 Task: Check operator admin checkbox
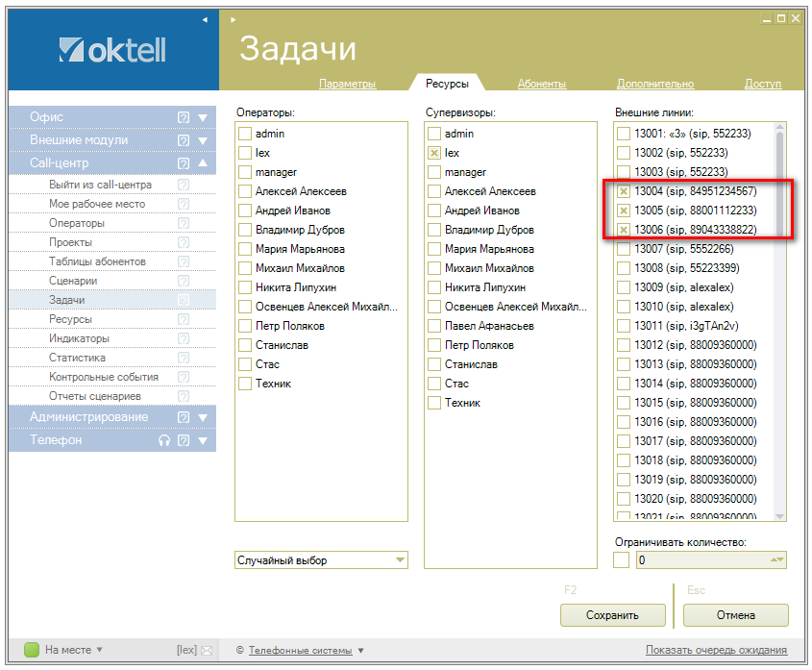tap(245, 134)
